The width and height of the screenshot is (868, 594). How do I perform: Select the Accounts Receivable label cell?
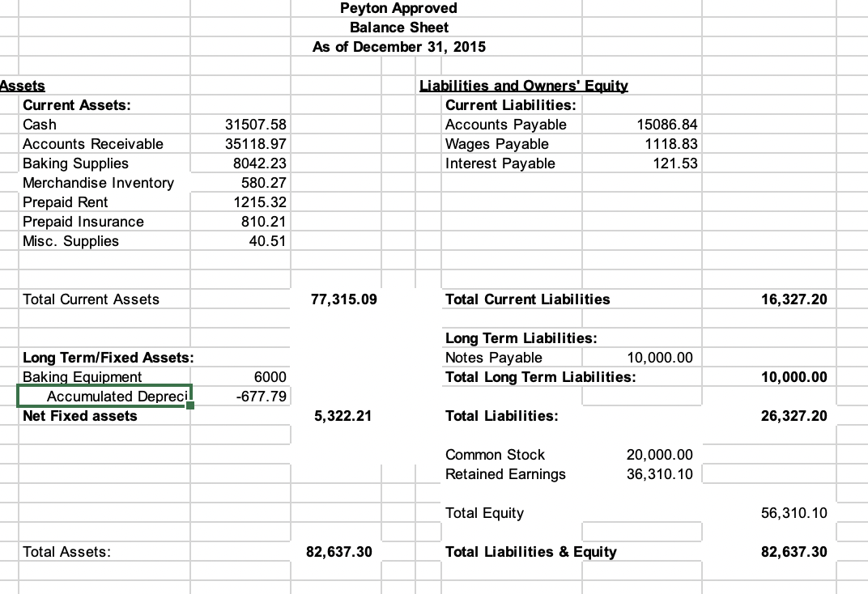(x=97, y=144)
